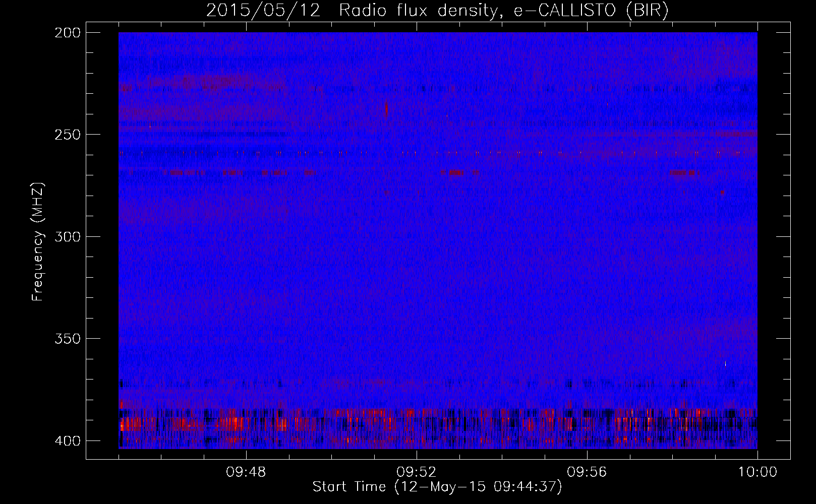
Task: Click the "10:00" time tick label
Action: (x=757, y=472)
